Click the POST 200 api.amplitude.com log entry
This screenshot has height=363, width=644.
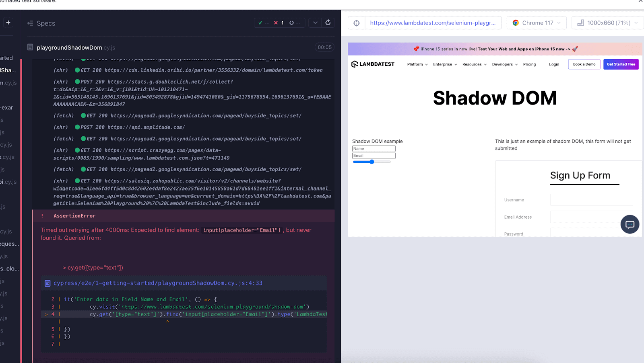coord(120,127)
